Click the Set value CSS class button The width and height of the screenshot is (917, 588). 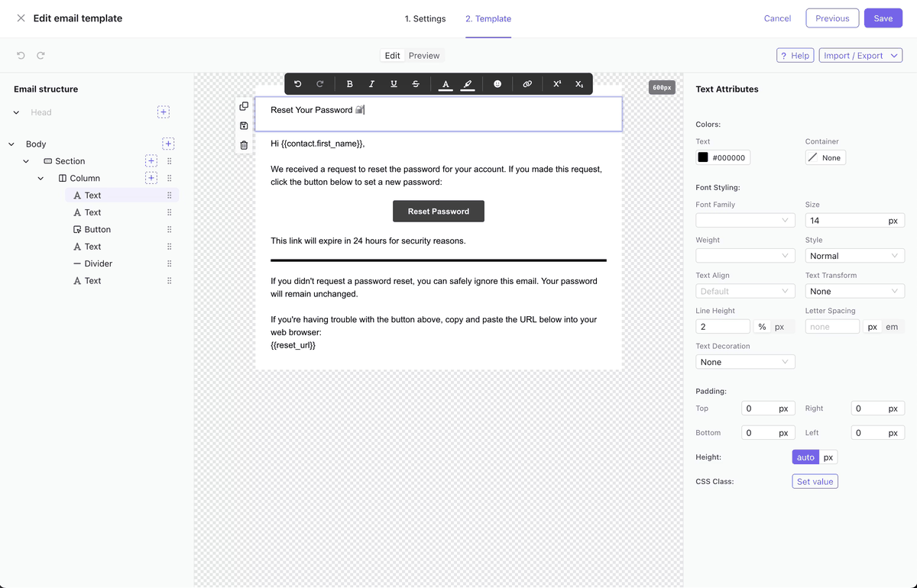coord(815,482)
